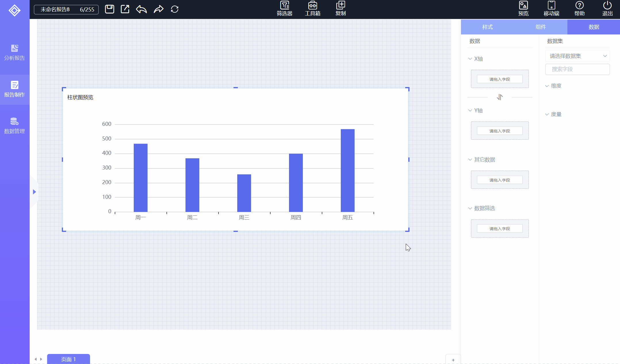The width and height of the screenshot is (620, 364).
Task: Click the 周四 bar in chart
Action: 296,183
